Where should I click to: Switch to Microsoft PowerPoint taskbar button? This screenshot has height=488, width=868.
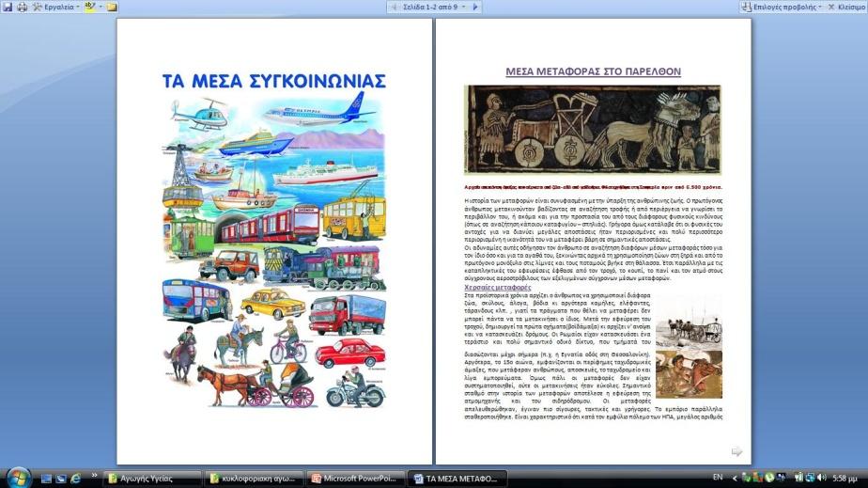tap(355, 478)
